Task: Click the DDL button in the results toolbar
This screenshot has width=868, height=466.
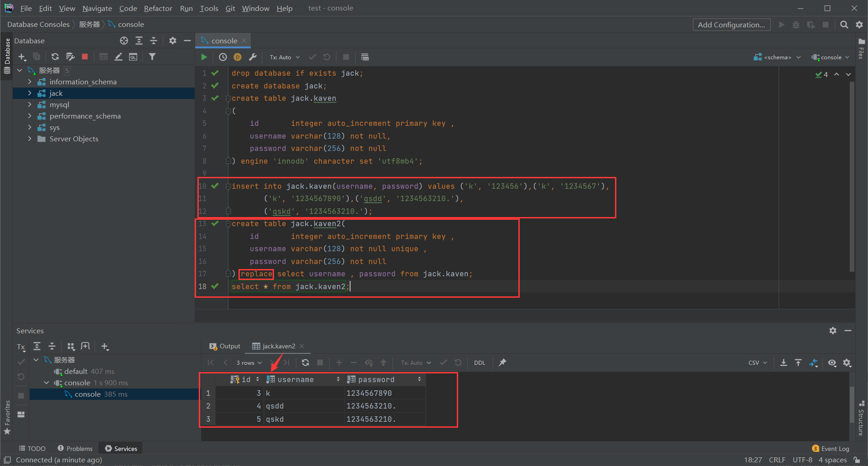Action: point(480,362)
